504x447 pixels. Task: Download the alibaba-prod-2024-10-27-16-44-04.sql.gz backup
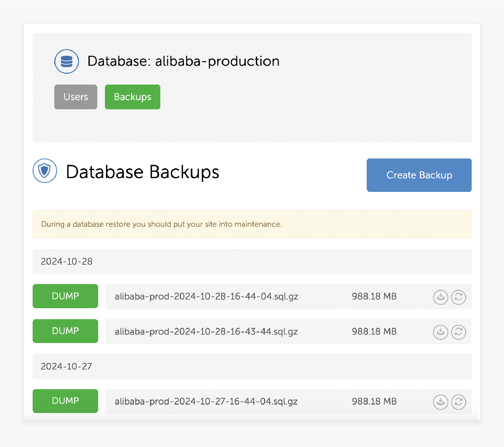440,402
